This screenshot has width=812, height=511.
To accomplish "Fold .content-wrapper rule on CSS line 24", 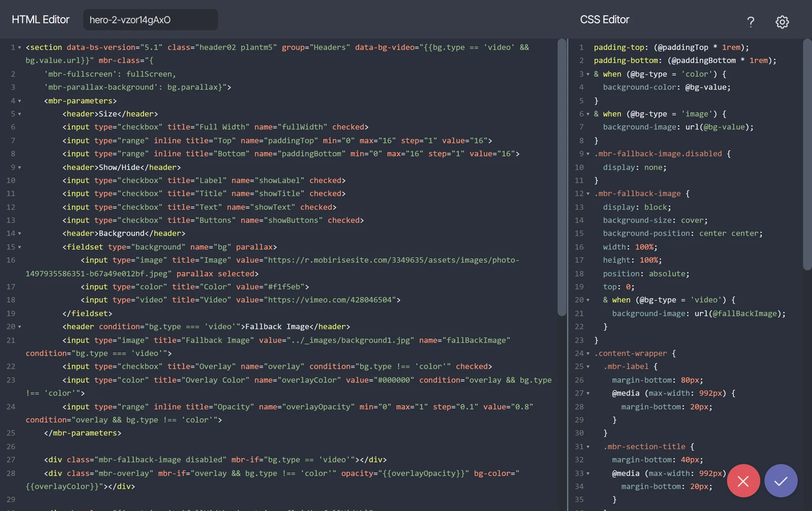I will [588, 354].
